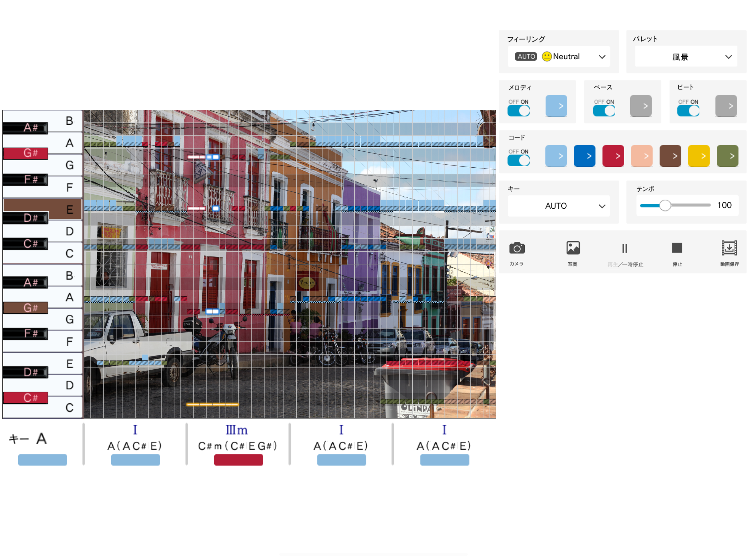Click the upper C# black key
The width and height of the screenshot is (747, 560).
[26, 244]
